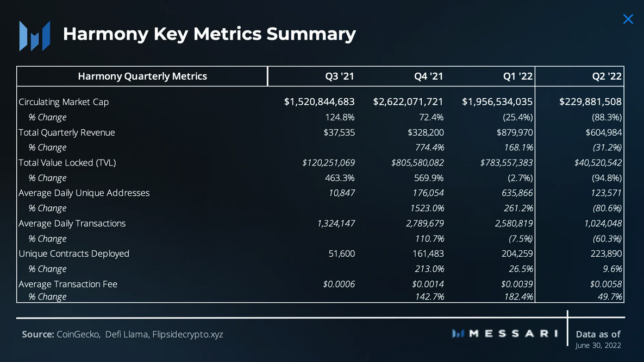Click the $1,956,534,035 market cap value
The height and width of the screenshot is (362, 644).
(497, 101)
